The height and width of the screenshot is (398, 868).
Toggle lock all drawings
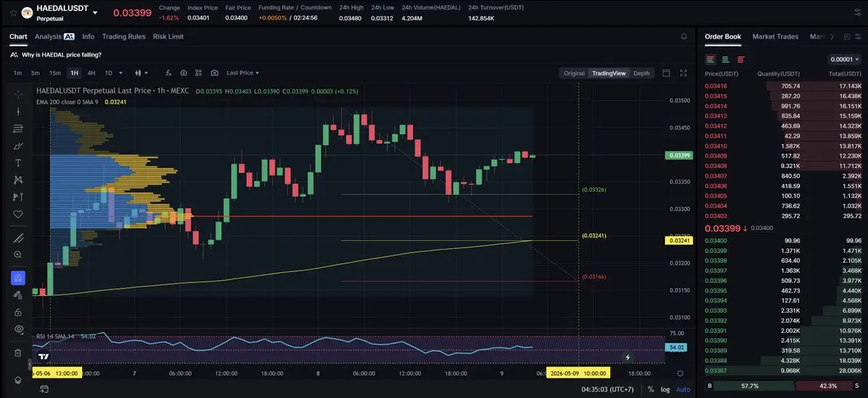17,312
